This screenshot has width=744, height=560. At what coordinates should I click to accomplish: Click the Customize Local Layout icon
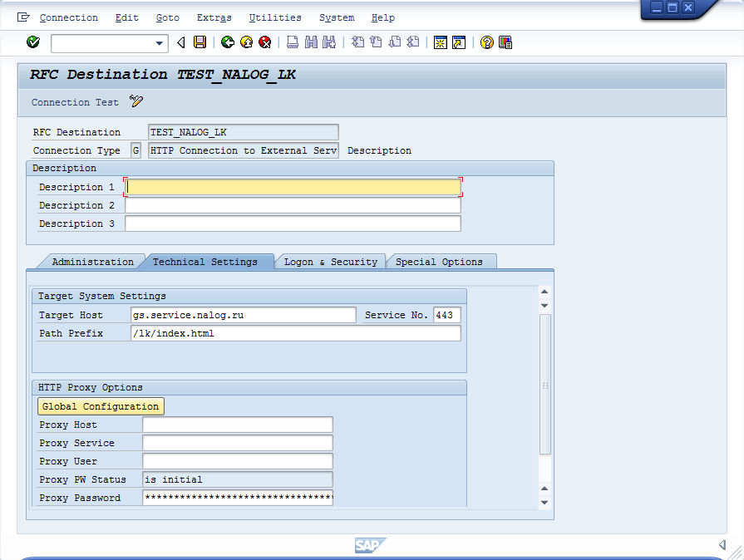(x=505, y=42)
